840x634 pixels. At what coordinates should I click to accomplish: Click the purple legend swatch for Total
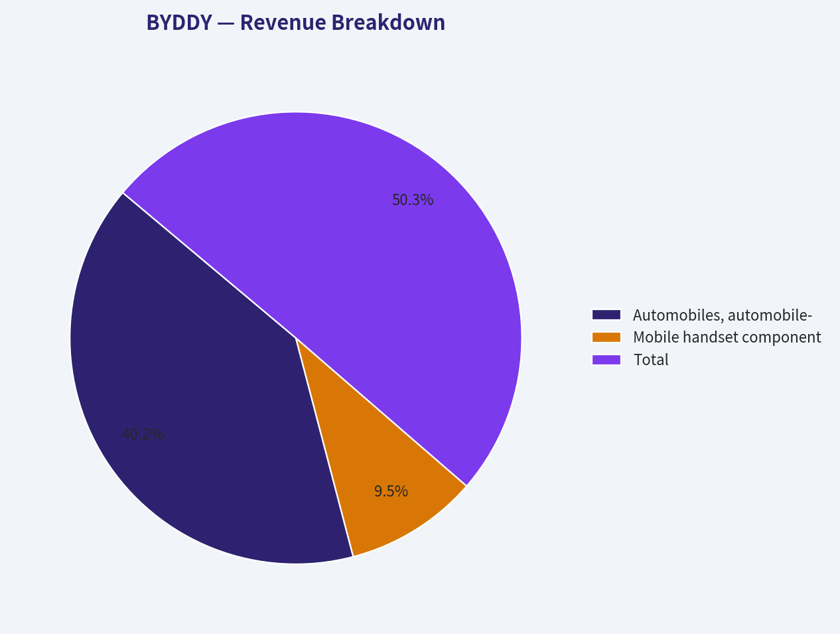[606, 360]
